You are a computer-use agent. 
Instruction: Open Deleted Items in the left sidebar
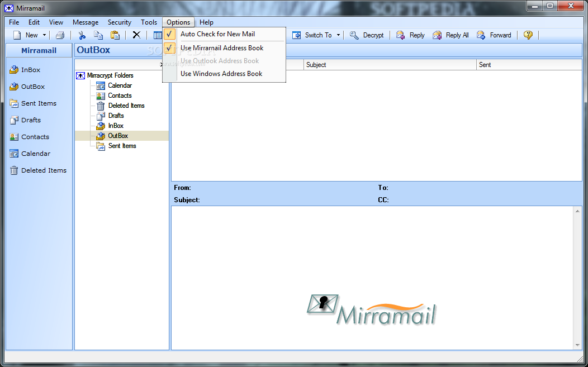pyautogui.click(x=38, y=170)
